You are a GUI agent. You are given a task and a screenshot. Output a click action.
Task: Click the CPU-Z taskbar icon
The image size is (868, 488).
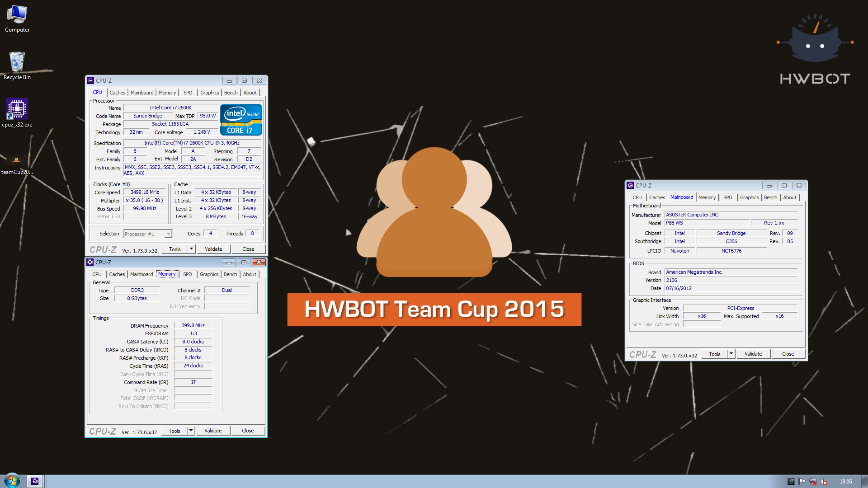pos(35,481)
